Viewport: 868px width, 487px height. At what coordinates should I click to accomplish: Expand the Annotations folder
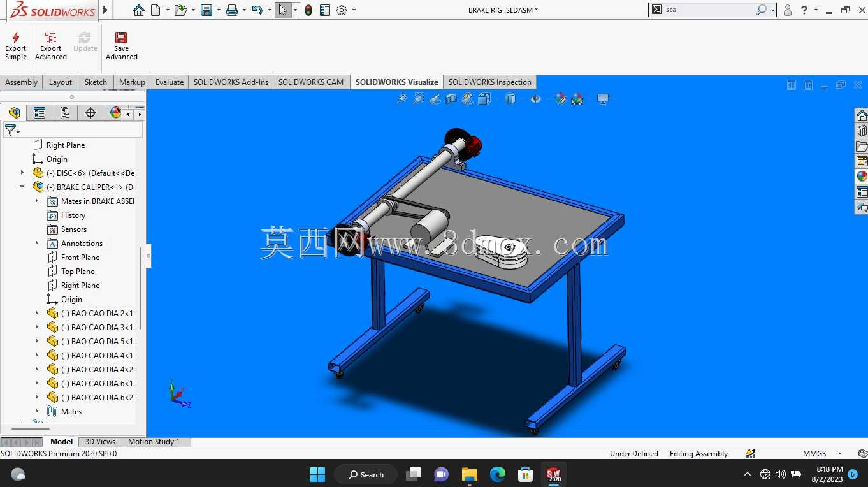(36, 243)
